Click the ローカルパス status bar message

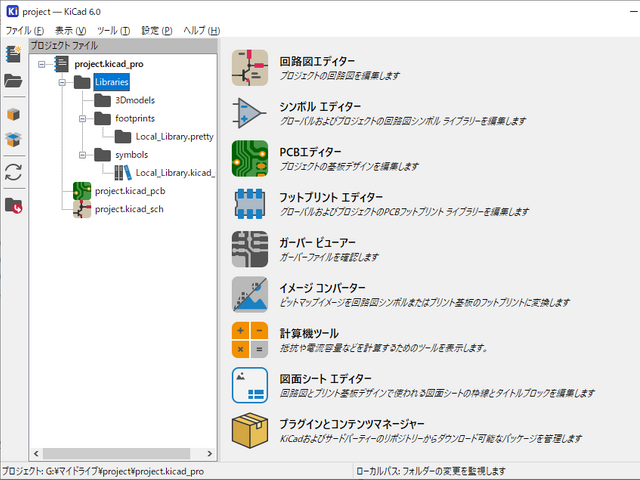tap(431, 471)
